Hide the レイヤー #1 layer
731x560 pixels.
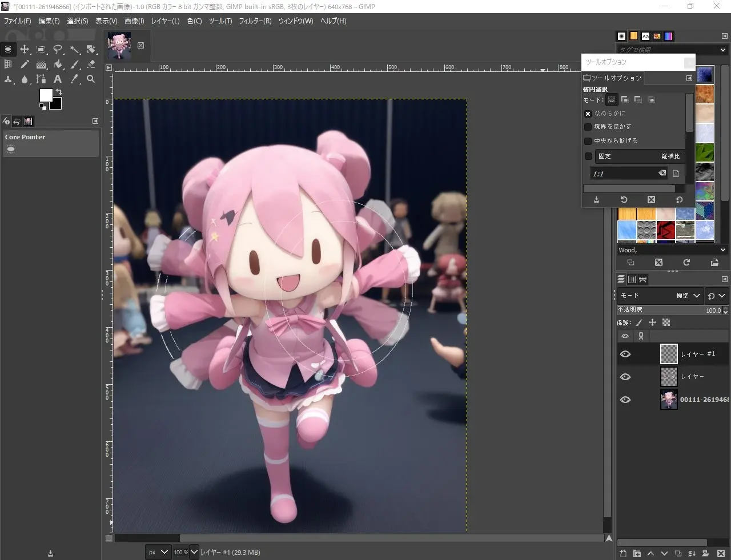[625, 354]
